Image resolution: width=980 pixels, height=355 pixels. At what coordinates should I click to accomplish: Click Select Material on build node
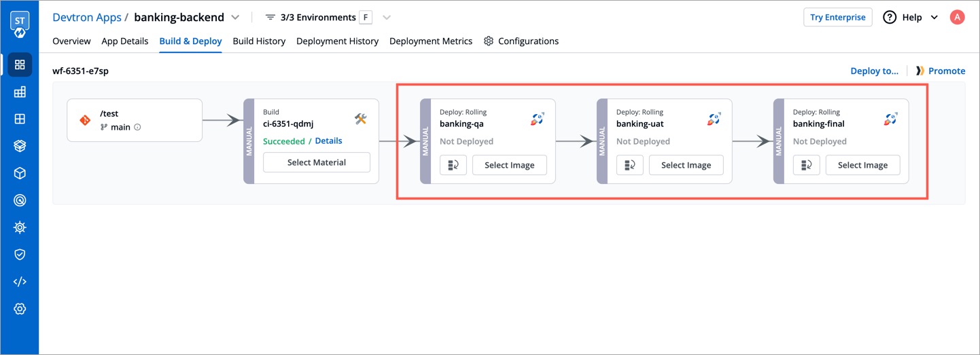click(x=317, y=162)
